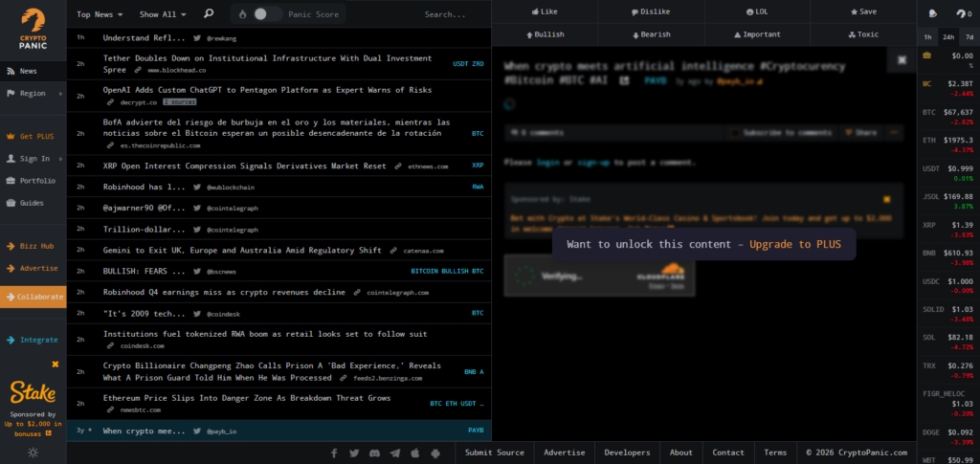Open the magnifier search filter icon
The width and height of the screenshot is (980, 464).
click(x=209, y=14)
